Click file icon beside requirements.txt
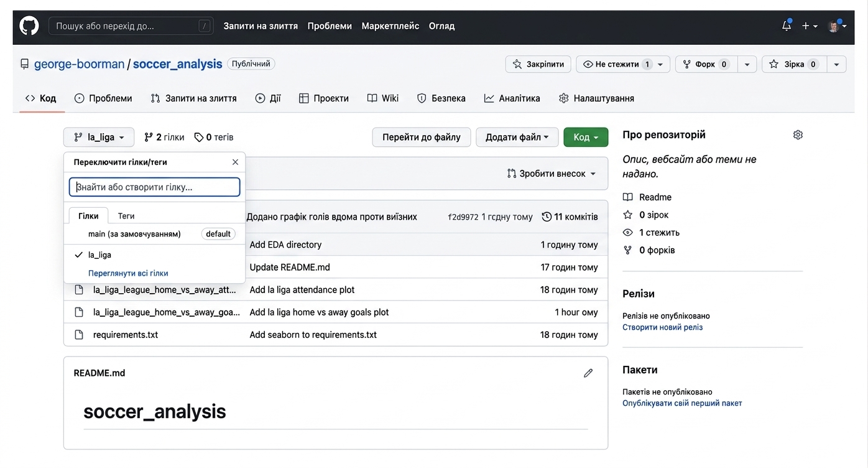This screenshot has width=868, height=468. [x=79, y=334]
